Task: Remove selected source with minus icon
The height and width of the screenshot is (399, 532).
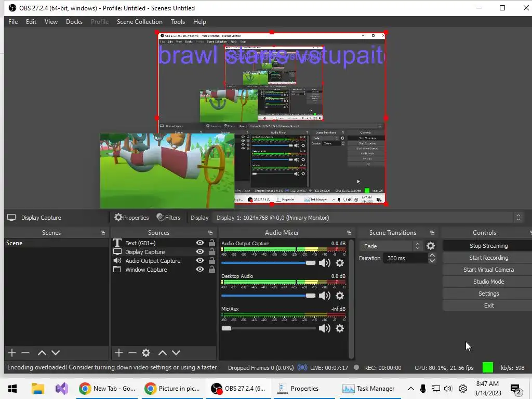Action: 132,353
